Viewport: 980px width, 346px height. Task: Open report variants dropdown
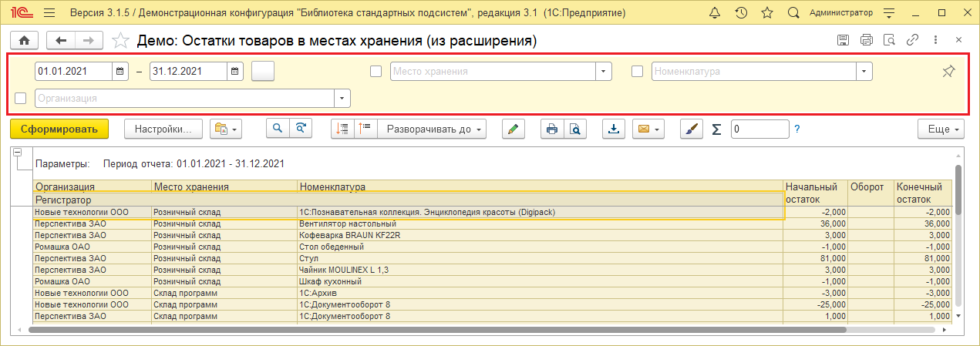227,129
